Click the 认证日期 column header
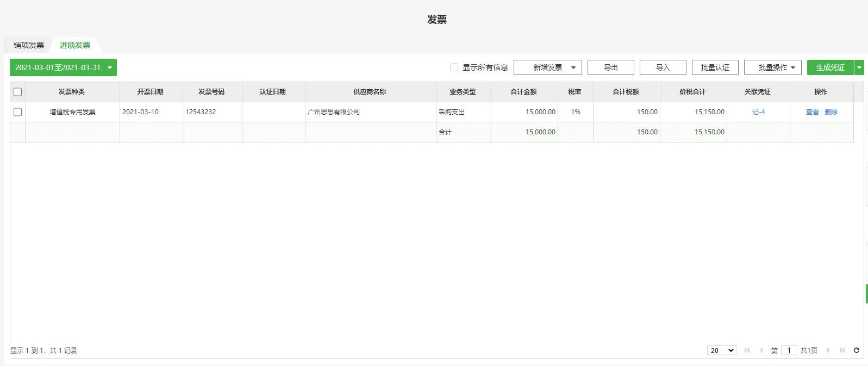This screenshot has width=868, height=366. point(273,92)
